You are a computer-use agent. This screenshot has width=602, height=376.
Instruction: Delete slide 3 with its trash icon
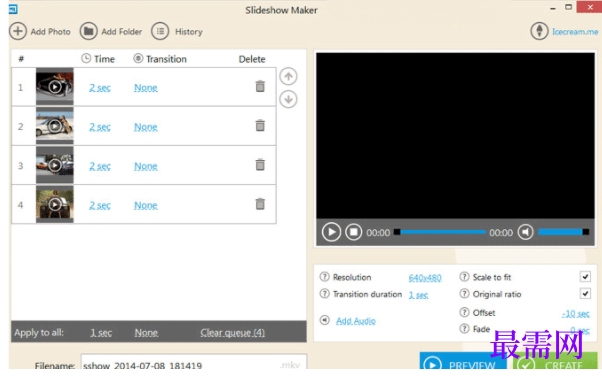[260, 165]
